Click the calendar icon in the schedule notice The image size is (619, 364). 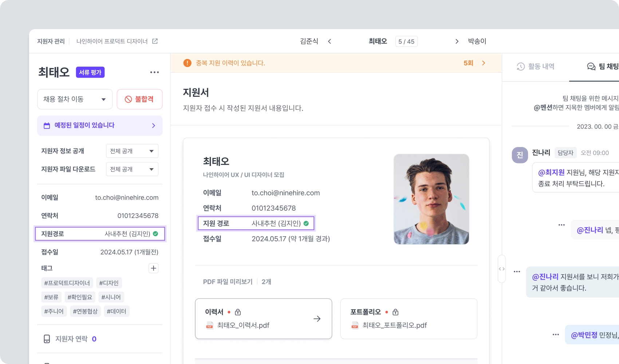click(47, 126)
